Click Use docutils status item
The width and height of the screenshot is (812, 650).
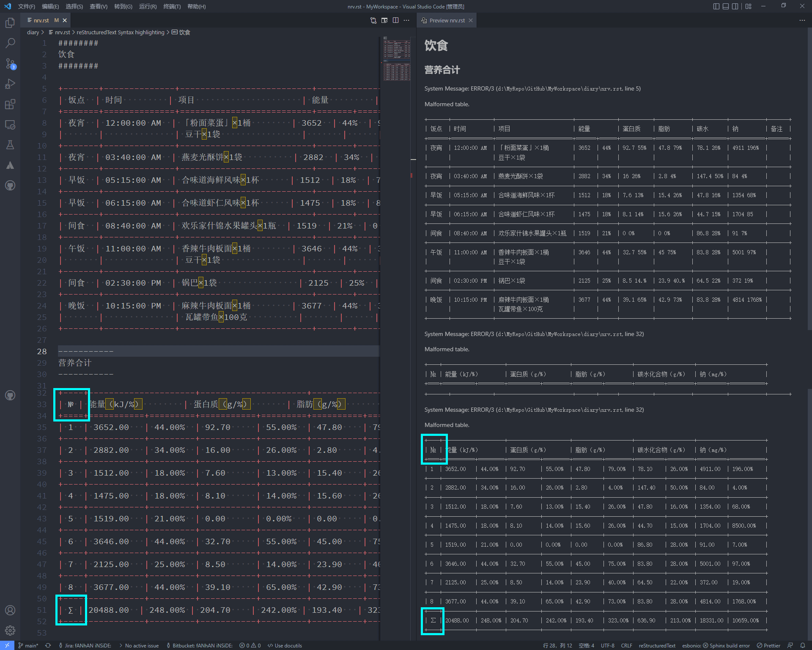point(285,645)
